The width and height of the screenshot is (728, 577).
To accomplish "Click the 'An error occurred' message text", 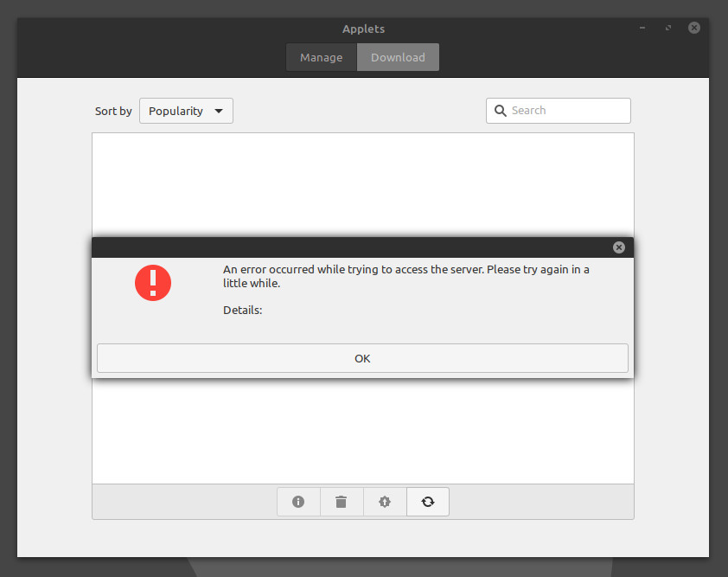I will pos(406,277).
